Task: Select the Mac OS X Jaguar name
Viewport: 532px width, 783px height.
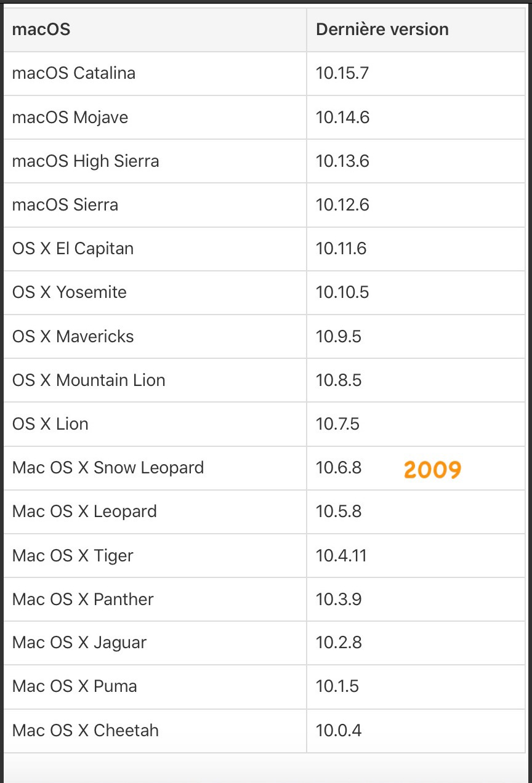Action: click(x=79, y=643)
